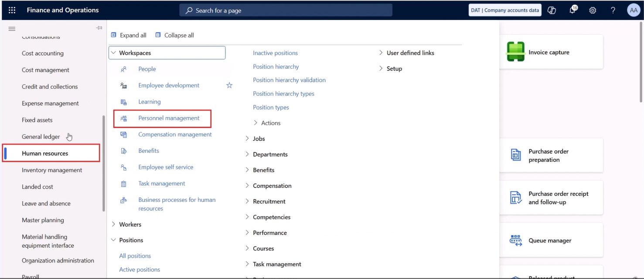Expand the Setup section

coord(381,68)
